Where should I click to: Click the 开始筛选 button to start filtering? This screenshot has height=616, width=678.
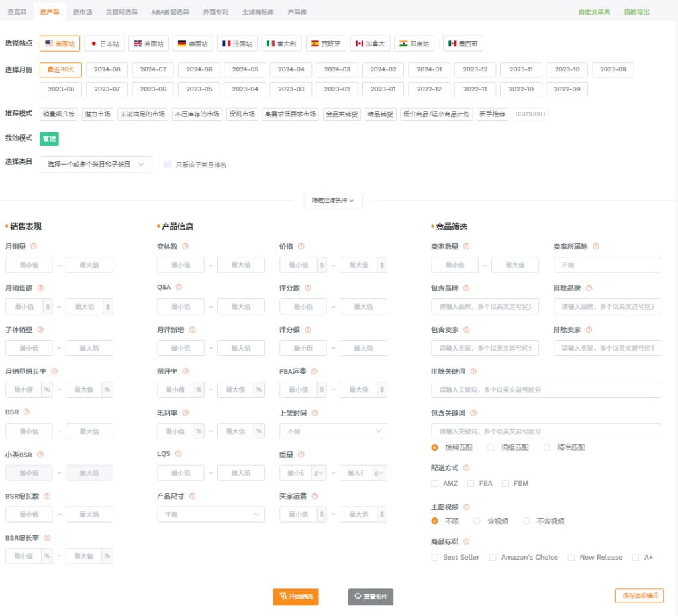[x=295, y=596]
